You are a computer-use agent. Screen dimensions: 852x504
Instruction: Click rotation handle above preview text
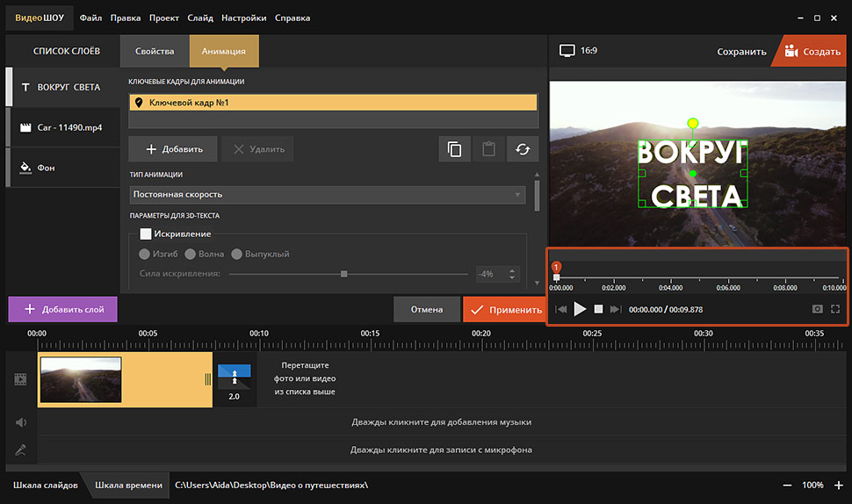coord(692,123)
